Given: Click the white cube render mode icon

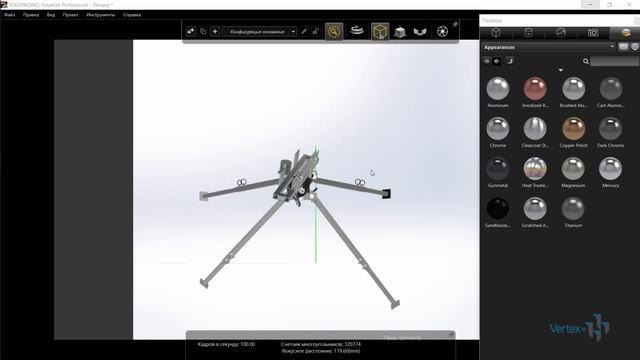Looking at the screenshot, I should 400,31.
